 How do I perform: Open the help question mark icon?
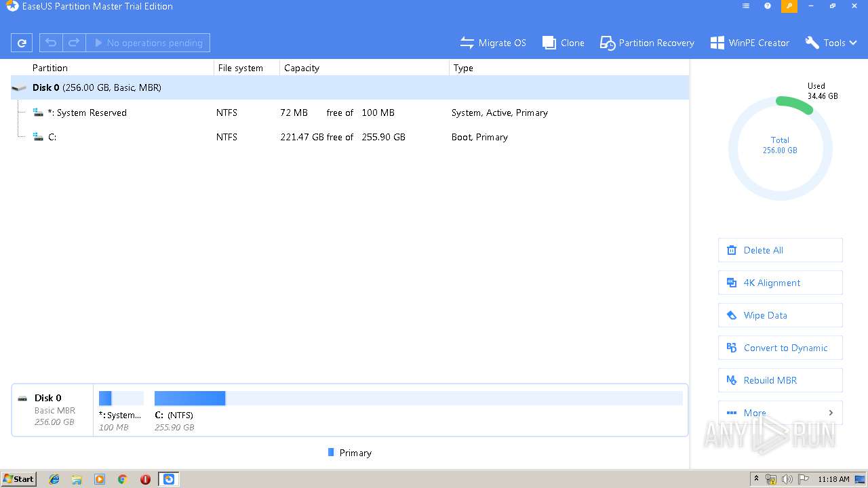[768, 6]
